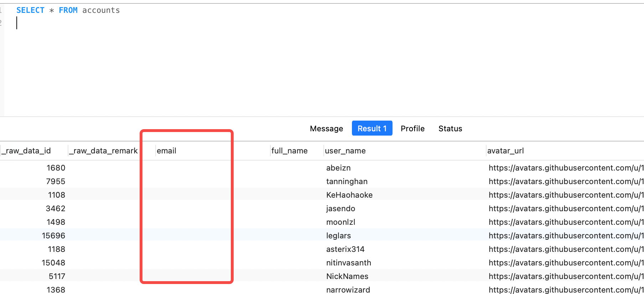
Task: Select the asterix314 user_name cell
Action: pos(345,249)
